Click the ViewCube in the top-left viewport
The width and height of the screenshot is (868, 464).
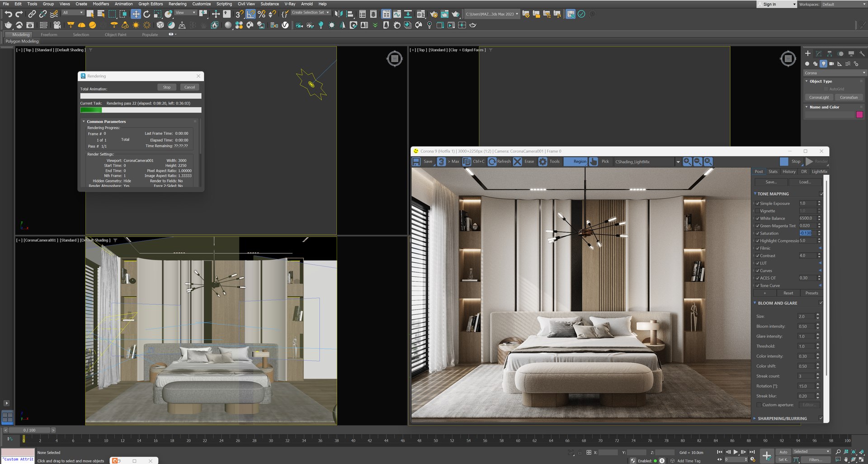coord(395,58)
